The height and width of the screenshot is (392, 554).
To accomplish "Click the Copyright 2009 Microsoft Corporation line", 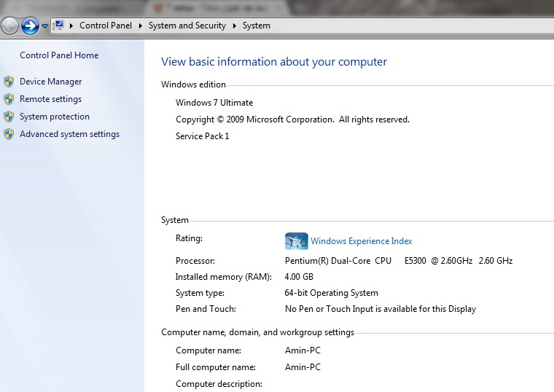I will (292, 119).
